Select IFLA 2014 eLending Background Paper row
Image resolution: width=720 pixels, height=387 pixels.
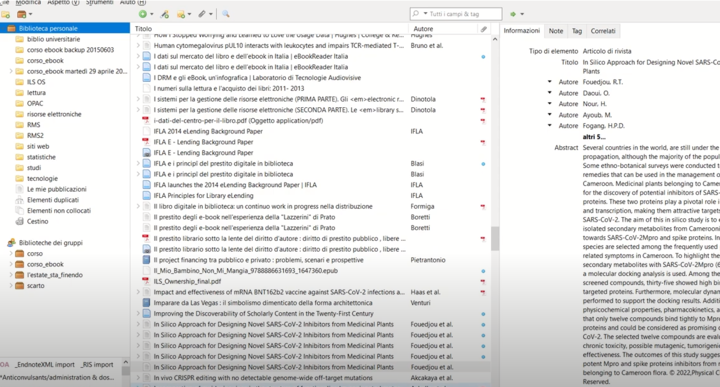click(311, 131)
